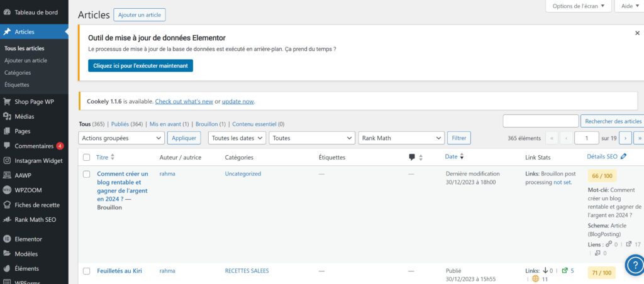Image resolution: width=644 pixels, height=284 pixels.
Task: Click the Tableau de bord dashboard icon
Action: click(6, 13)
